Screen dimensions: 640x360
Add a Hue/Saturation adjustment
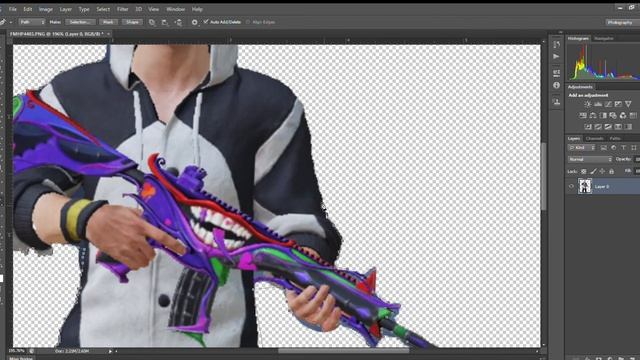(x=583, y=116)
